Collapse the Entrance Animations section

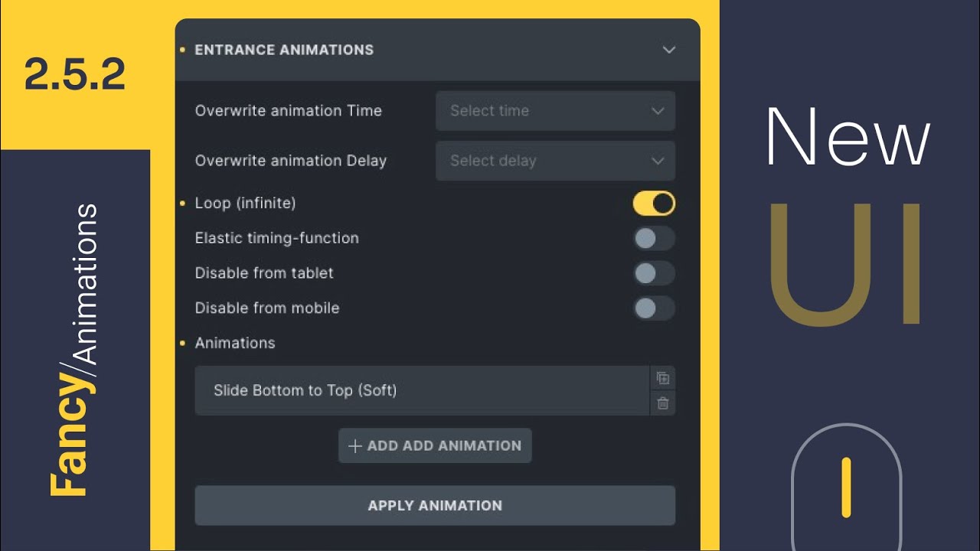tap(669, 50)
